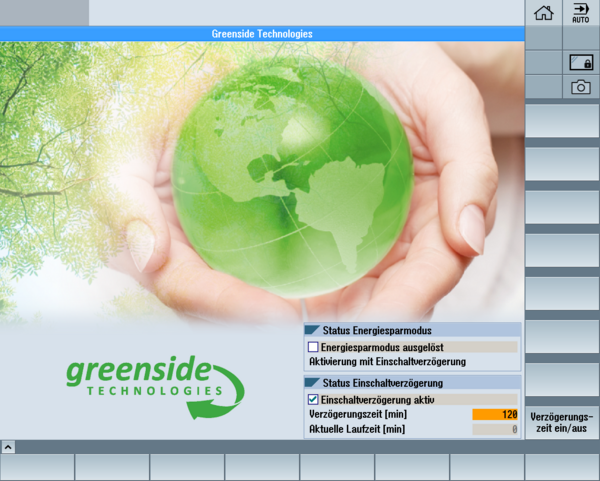Click the Status Einschaltverzögerung header triangle icon
This screenshot has width=600, height=481.
[312, 382]
